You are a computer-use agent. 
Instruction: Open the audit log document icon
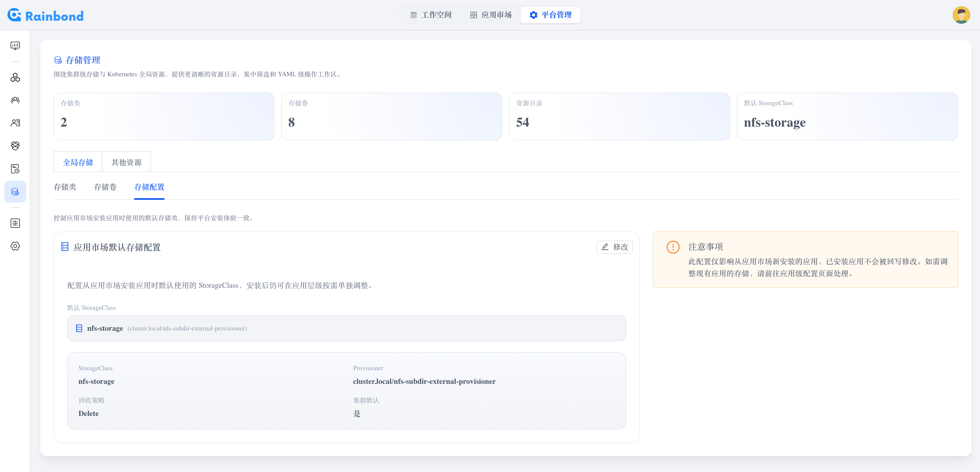coord(15,169)
